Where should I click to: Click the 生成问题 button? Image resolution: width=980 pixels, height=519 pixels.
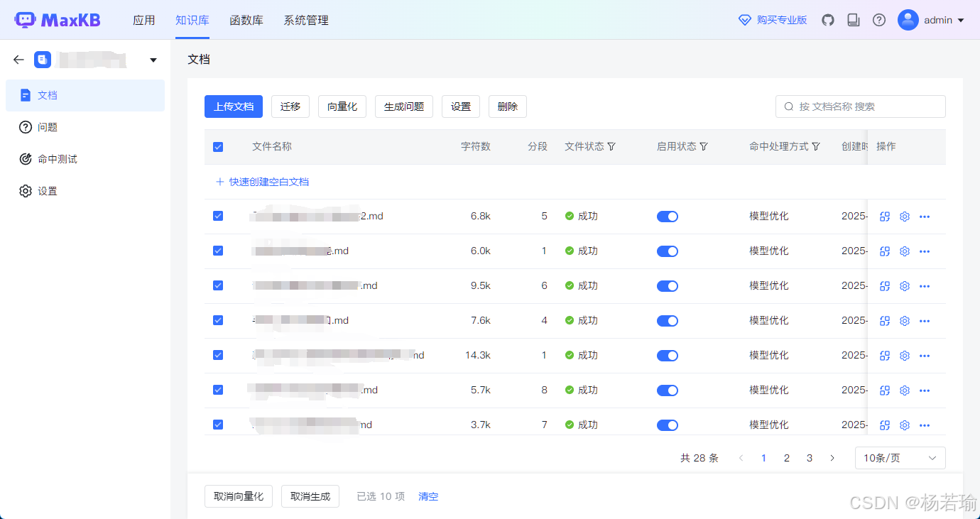tap(404, 106)
